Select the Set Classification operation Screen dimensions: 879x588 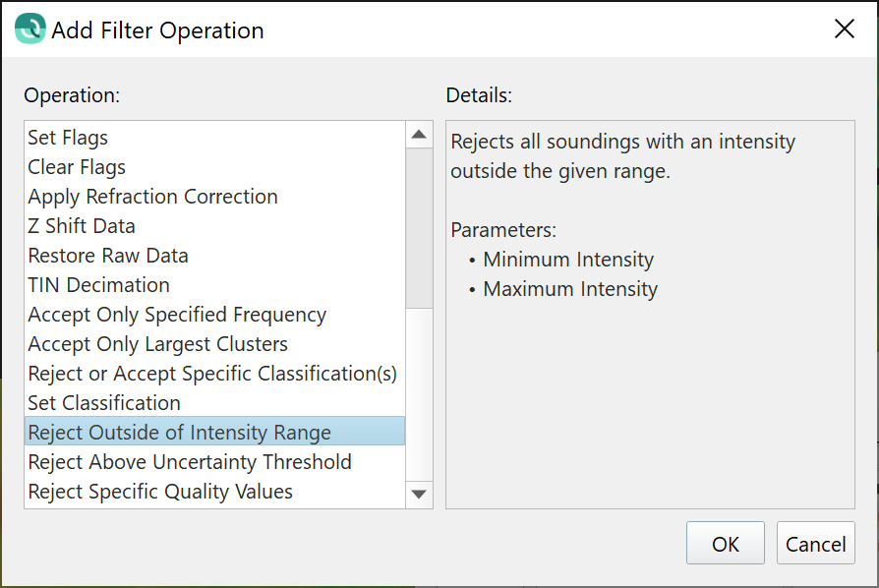click(x=104, y=403)
